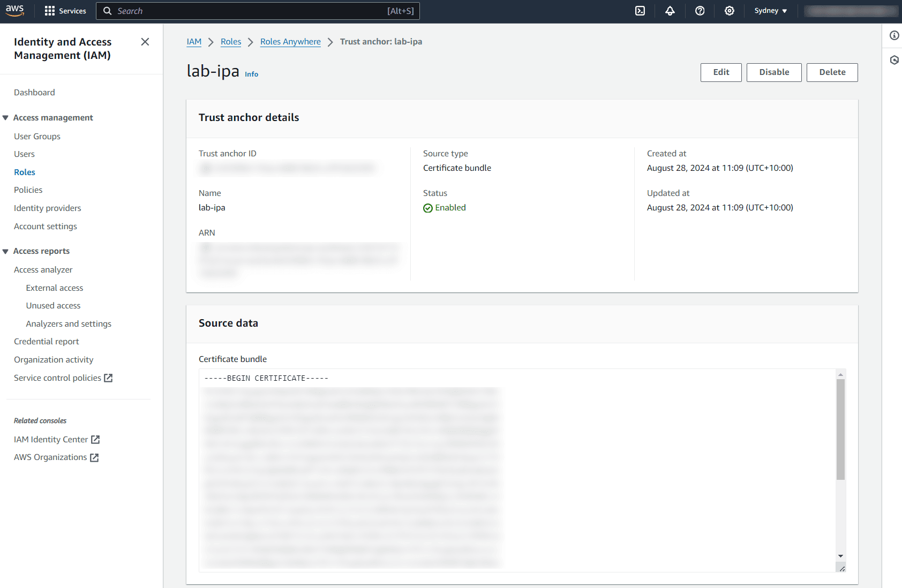This screenshot has width=902, height=588.
Task: Close the IAM navigation panel
Action: click(145, 42)
